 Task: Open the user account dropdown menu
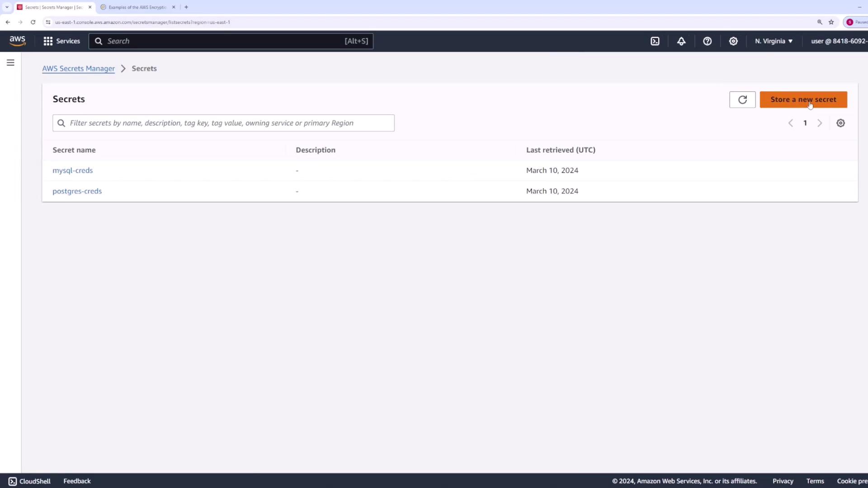point(838,41)
